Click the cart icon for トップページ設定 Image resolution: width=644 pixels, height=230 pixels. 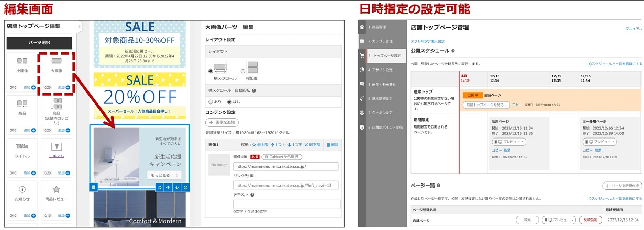pyautogui.click(x=361, y=55)
